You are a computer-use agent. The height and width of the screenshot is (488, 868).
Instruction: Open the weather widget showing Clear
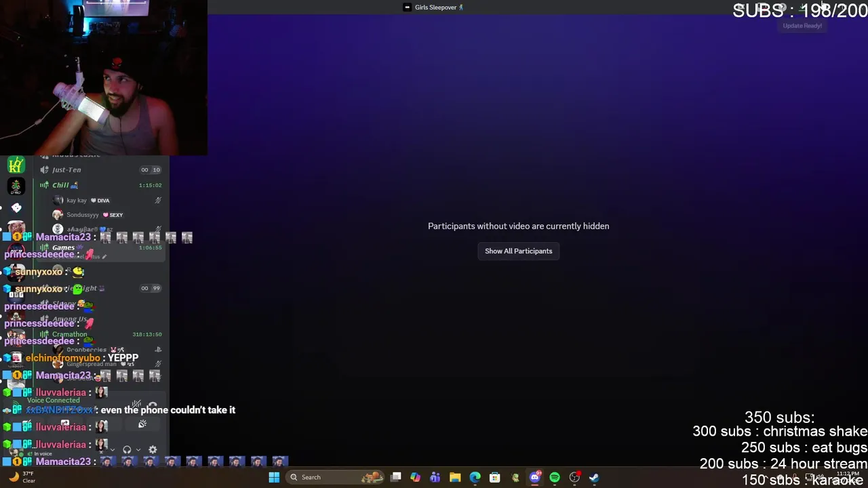click(x=22, y=477)
